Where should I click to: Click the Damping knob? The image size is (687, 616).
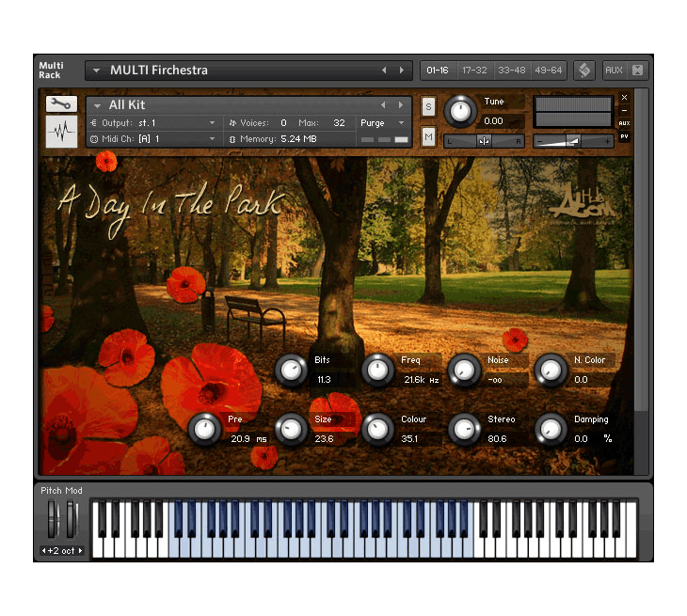click(551, 429)
